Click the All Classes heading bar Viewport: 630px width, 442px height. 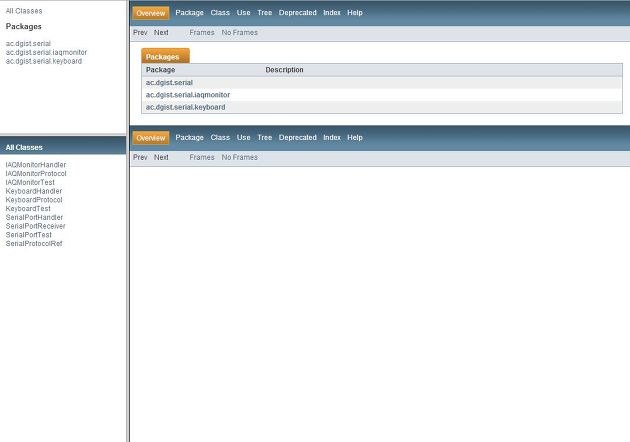[63, 147]
